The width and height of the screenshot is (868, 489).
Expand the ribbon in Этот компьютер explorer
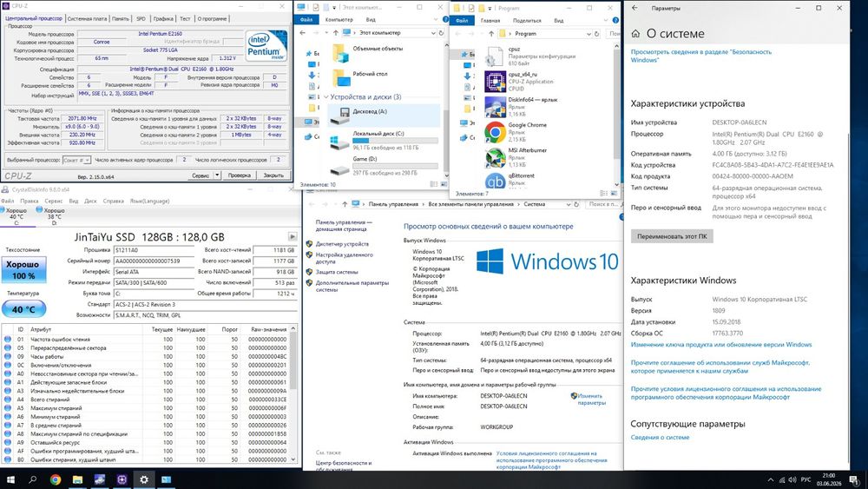[x=437, y=19]
